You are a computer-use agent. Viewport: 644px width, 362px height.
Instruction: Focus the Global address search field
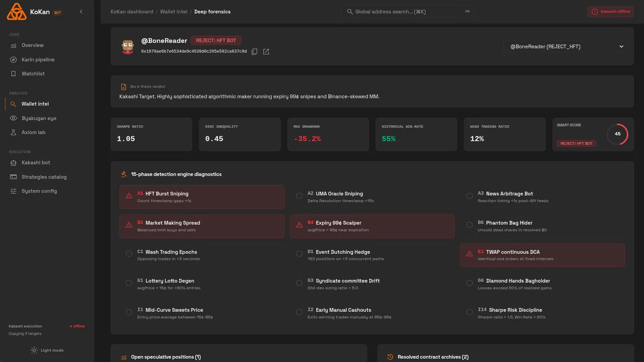[x=407, y=12]
